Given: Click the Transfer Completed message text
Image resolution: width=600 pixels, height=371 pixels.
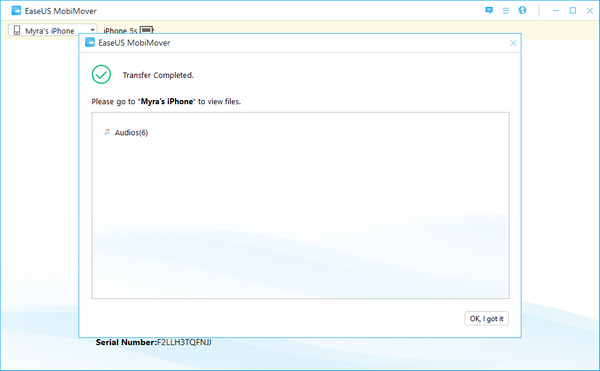Looking at the screenshot, I should coord(158,75).
